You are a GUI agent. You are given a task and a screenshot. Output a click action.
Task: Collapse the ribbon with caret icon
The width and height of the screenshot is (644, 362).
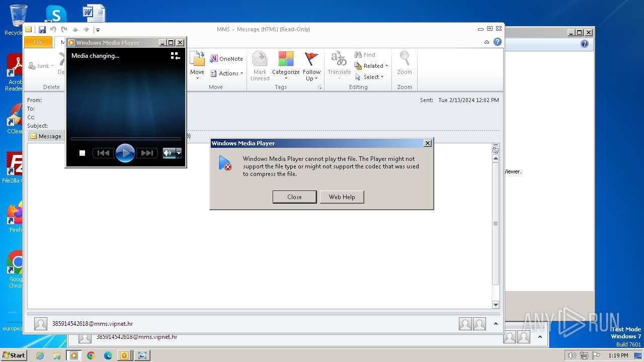[487, 42]
